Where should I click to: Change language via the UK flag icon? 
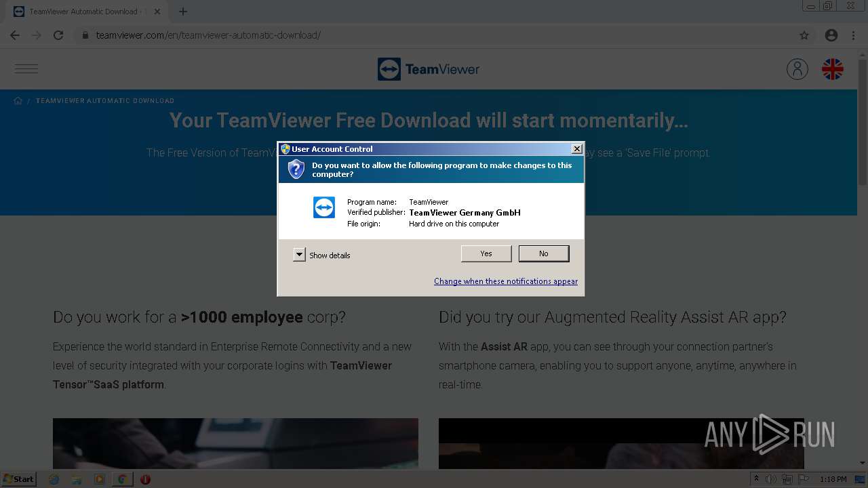[x=833, y=69]
